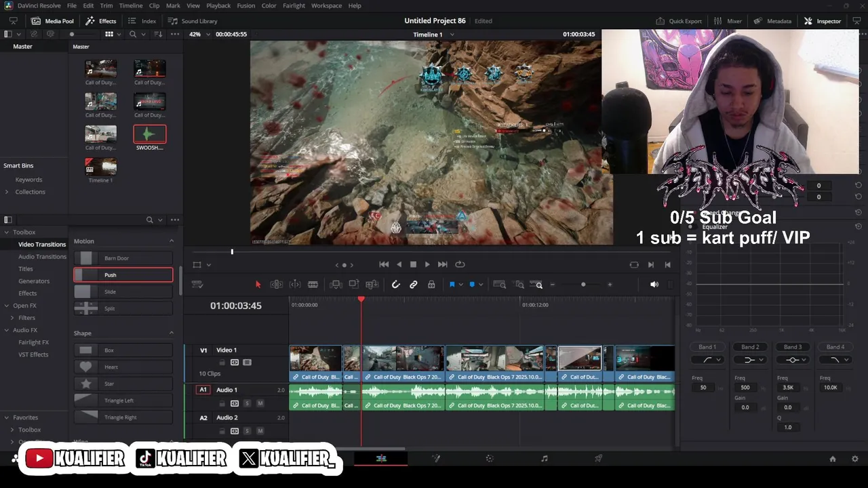Open Project Settings gear icon
The height and width of the screenshot is (488, 868).
pos(854,459)
